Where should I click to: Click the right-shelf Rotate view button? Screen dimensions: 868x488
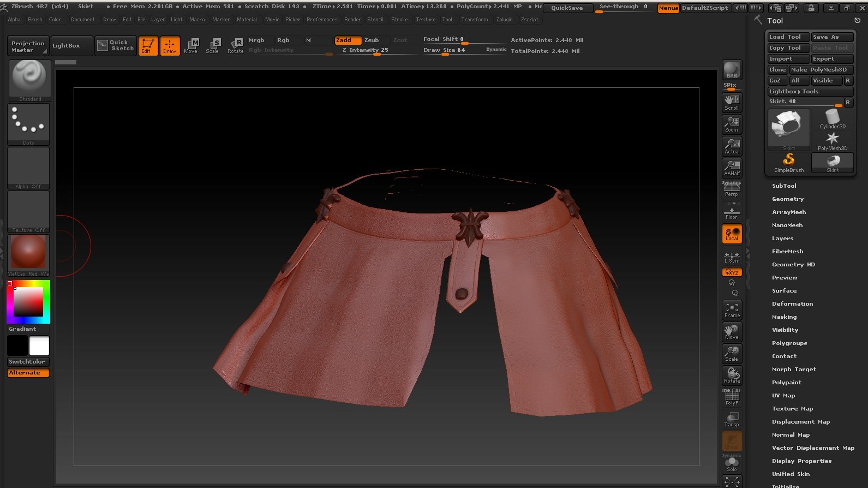point(732,375)
